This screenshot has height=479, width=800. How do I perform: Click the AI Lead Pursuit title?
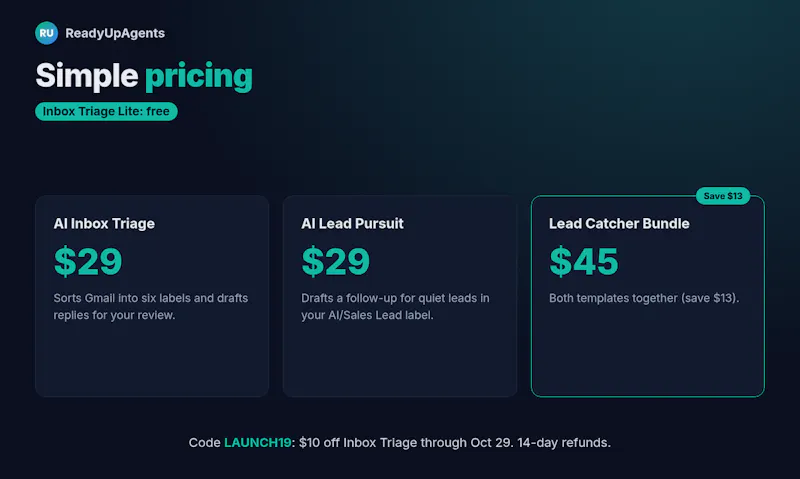point(352,223)
